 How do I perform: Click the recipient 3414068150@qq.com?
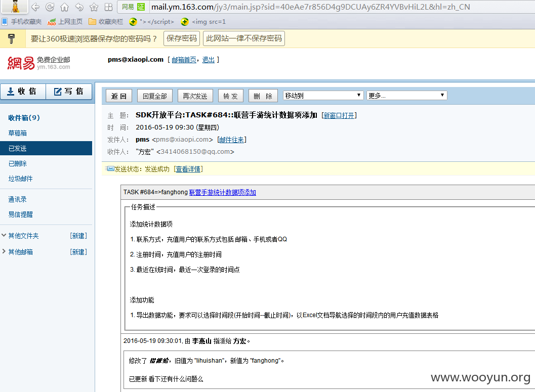pyautogui.click(x=195, y=152)
